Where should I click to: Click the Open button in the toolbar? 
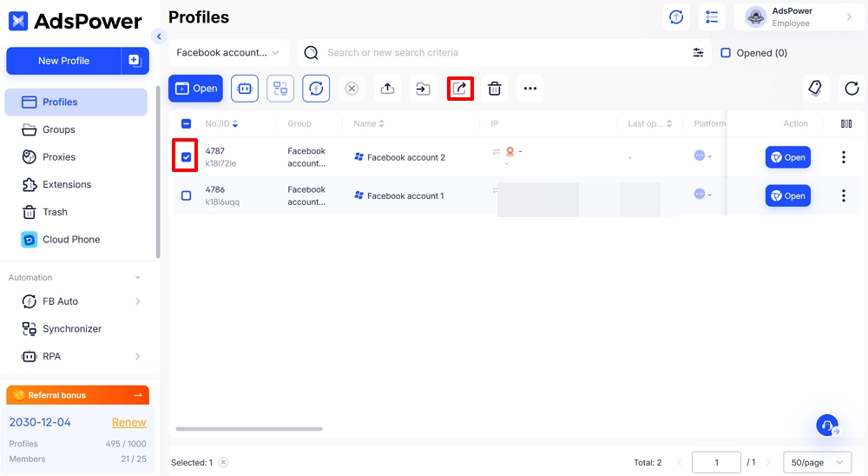coord(196,89)
